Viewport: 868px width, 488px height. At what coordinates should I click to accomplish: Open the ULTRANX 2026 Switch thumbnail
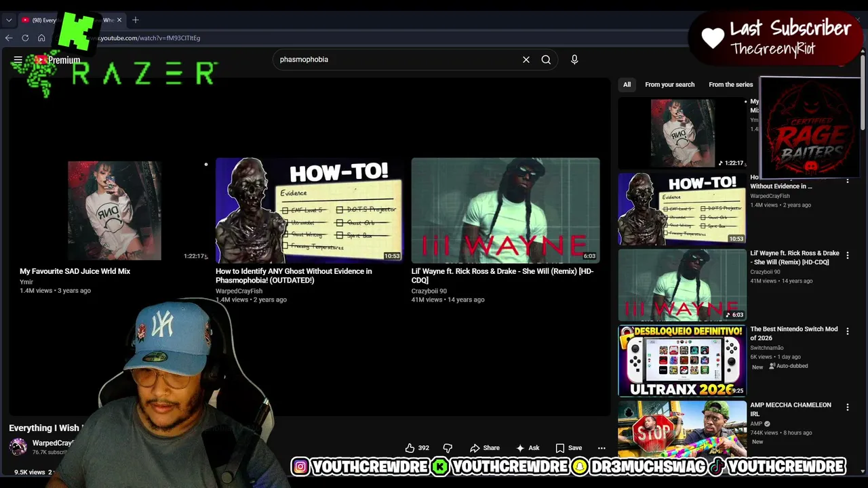click(682, 361)
